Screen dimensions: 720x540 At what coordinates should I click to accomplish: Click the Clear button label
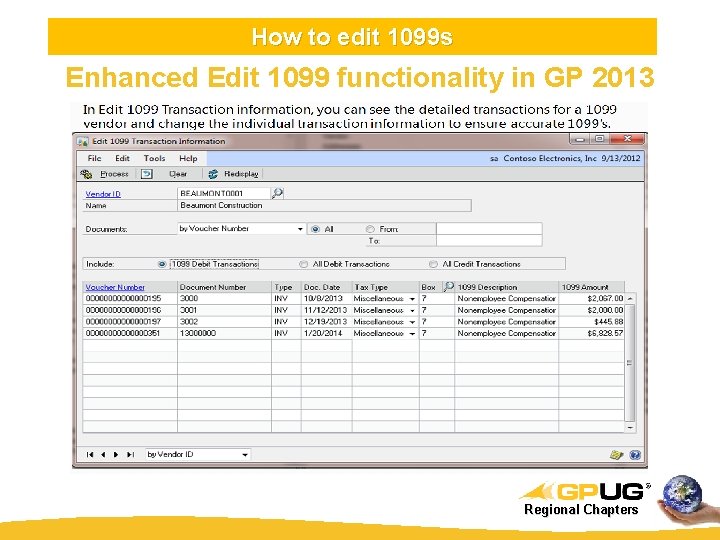pos(178,174)
